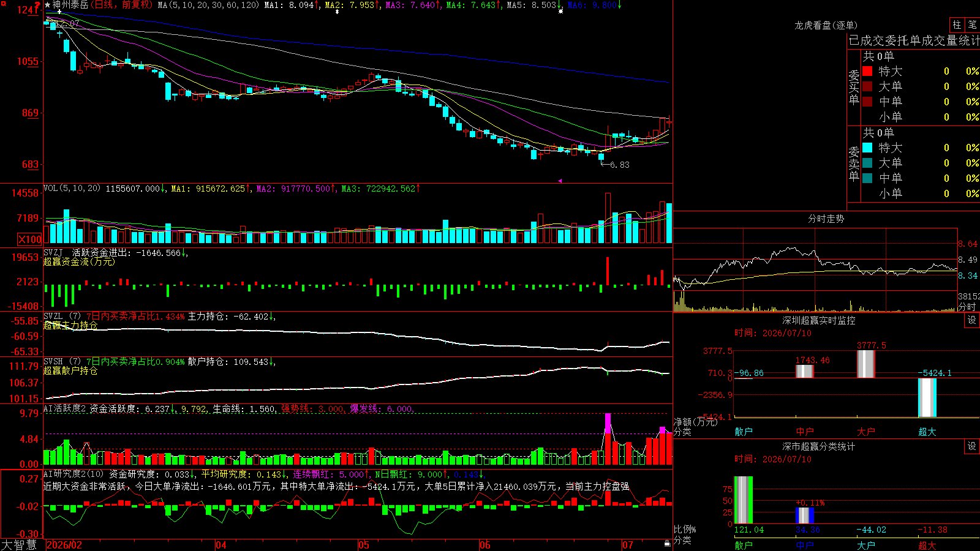Click the red 特大 buy-order color swatch
The image size is (980, 551).
[x=867, y=71]
